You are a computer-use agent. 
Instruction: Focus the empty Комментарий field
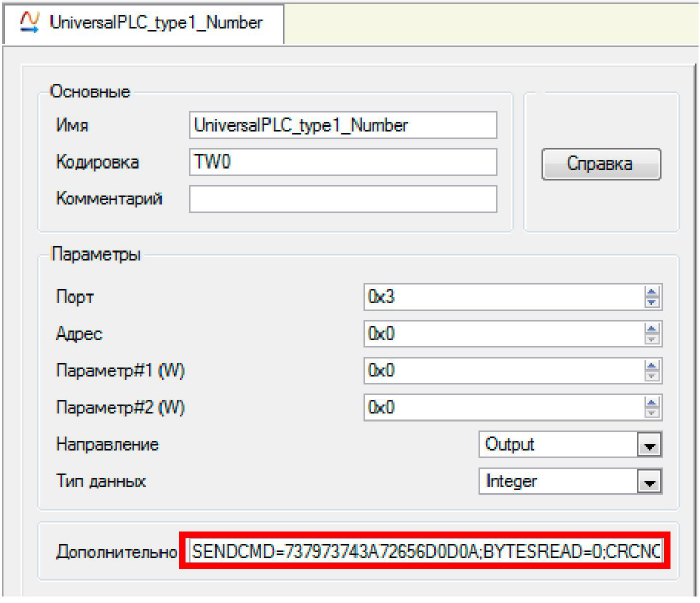(x=342, y=199)
